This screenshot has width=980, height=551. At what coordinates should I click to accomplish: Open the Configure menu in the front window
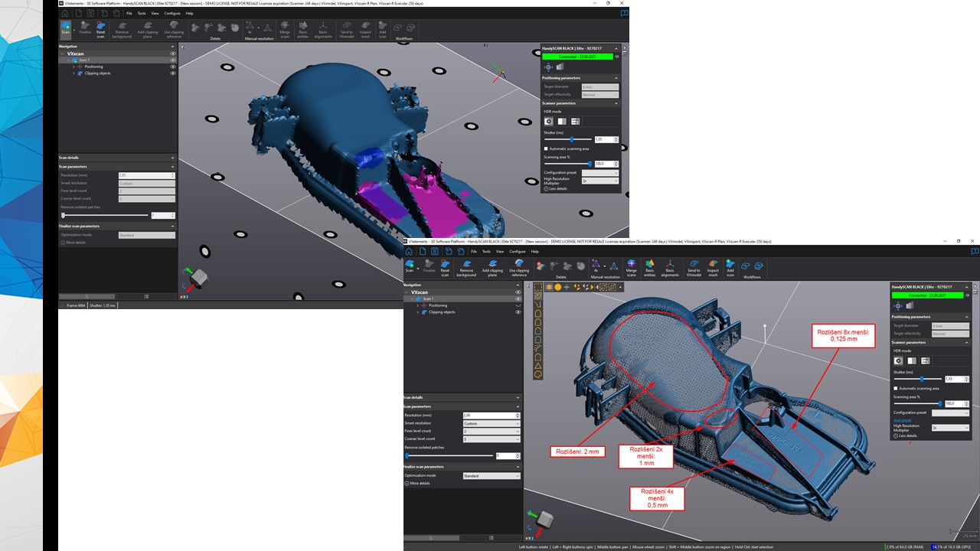tap(517, 251)
